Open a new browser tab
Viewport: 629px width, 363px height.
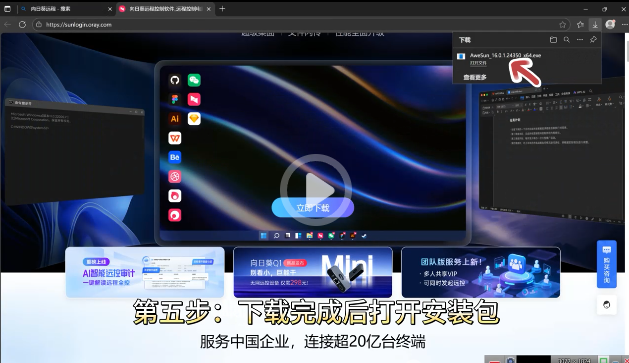[222, 8]
